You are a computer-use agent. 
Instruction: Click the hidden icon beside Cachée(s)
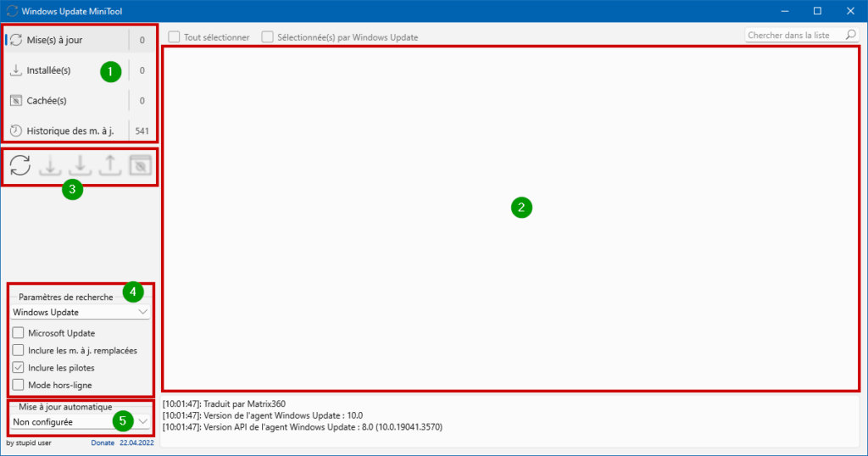16,101
